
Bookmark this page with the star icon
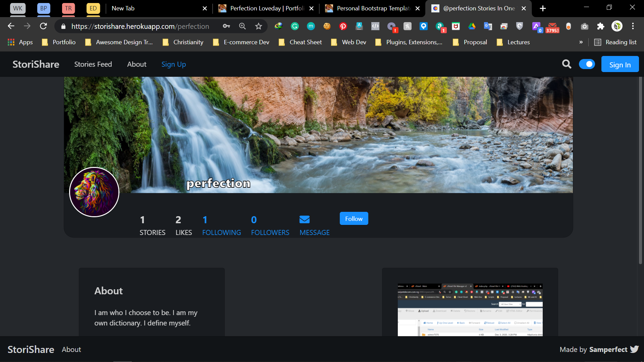[x=258, y=26]
